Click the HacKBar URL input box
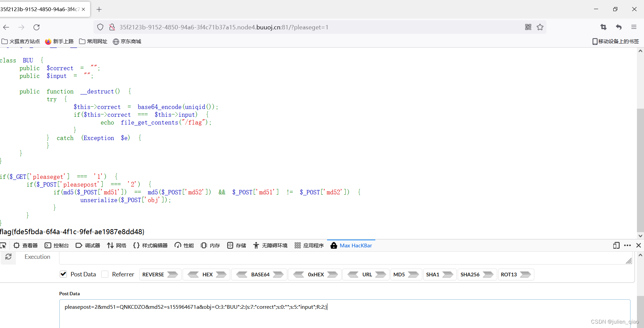Viewport: 644px width, 328px height. [x=346, y=258]
